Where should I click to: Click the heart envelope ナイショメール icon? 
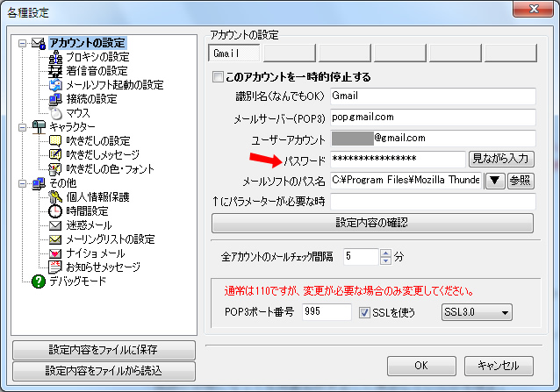pyautogui.click(x=55, y=253)
